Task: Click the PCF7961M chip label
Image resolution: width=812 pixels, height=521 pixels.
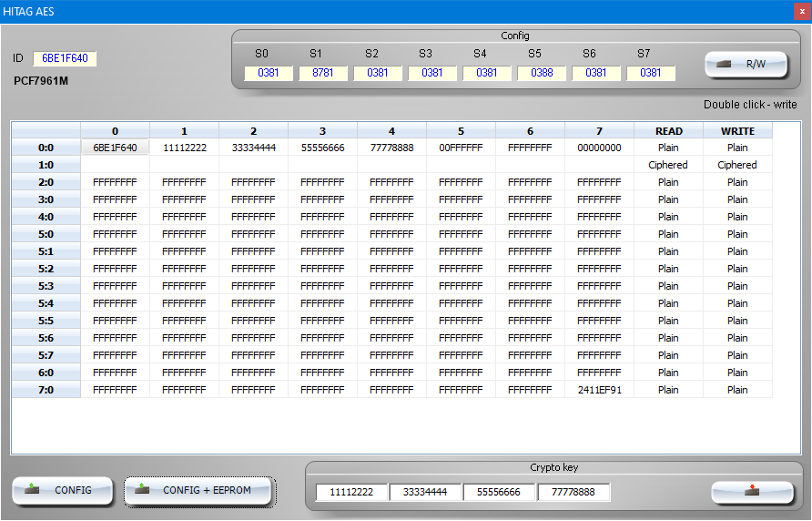Action: click(41, 81)
